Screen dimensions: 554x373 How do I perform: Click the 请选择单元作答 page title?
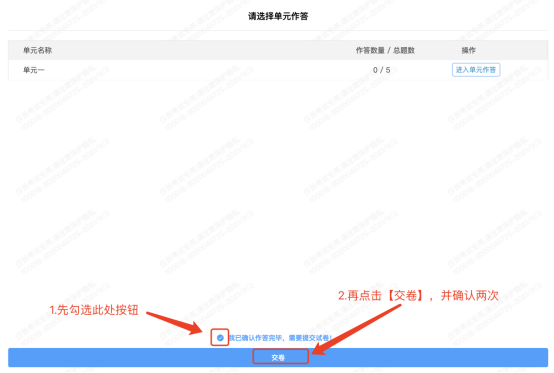(x=278, y=16)
